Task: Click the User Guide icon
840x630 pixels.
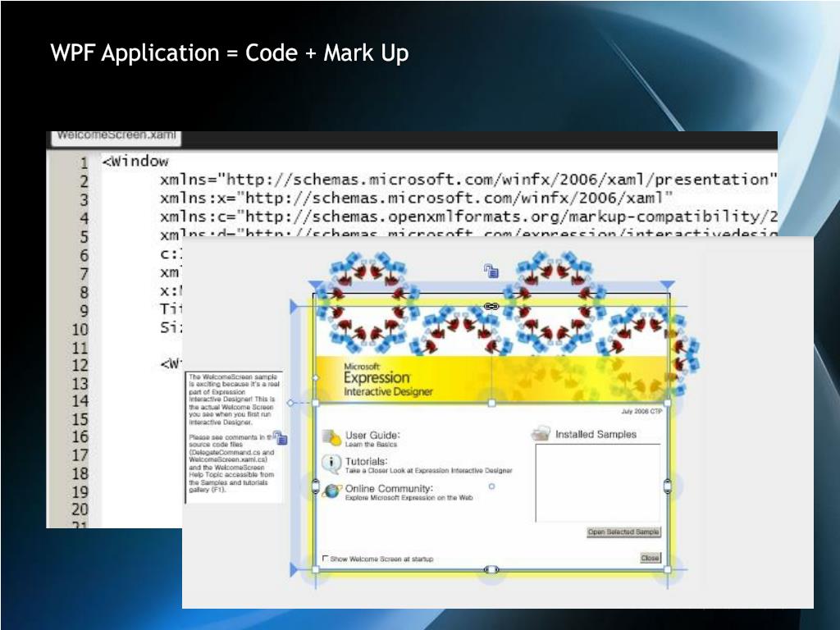Action: [331, 438]
